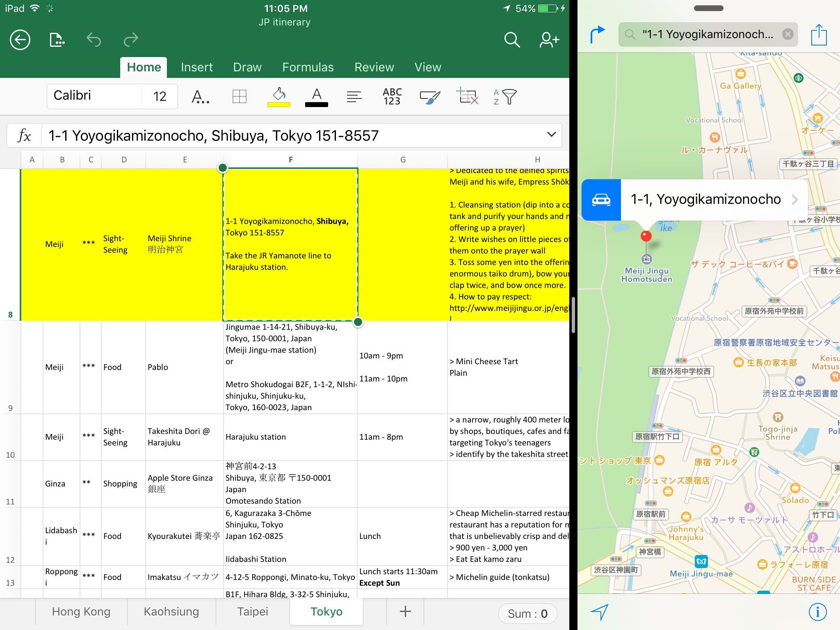
Task: Select the Apple Store Ginza cell
Action: pyautogui.click(x=184, y=484)
